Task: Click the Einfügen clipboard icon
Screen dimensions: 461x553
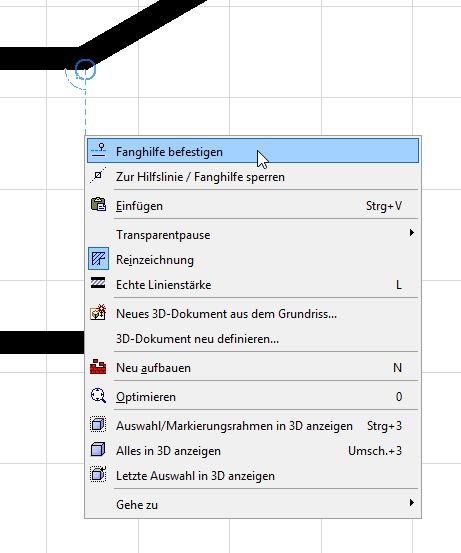Action: [98, 205]
